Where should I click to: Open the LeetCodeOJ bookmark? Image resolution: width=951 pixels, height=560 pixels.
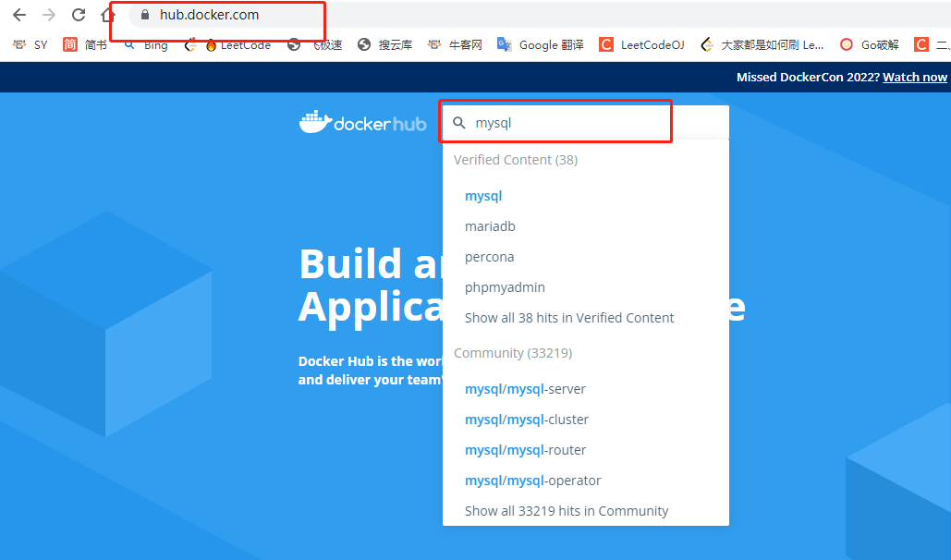coord(641,45)
